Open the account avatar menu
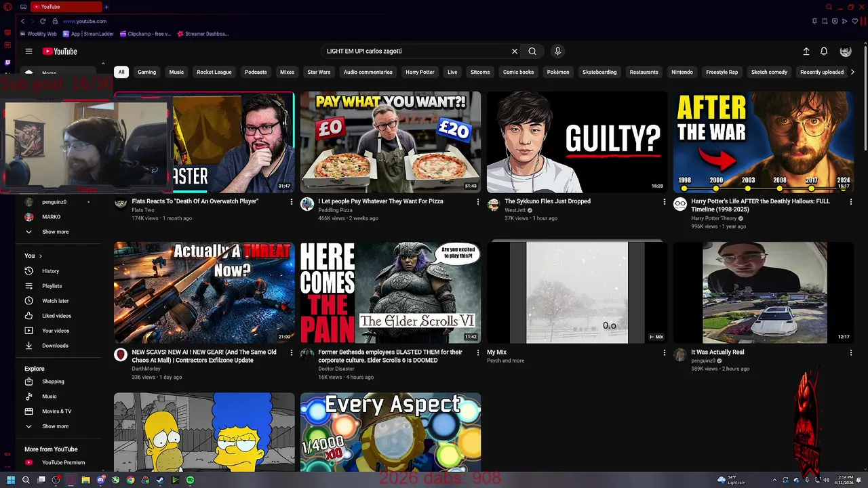The width and height of the screenshot is (868, 488). 846,52
